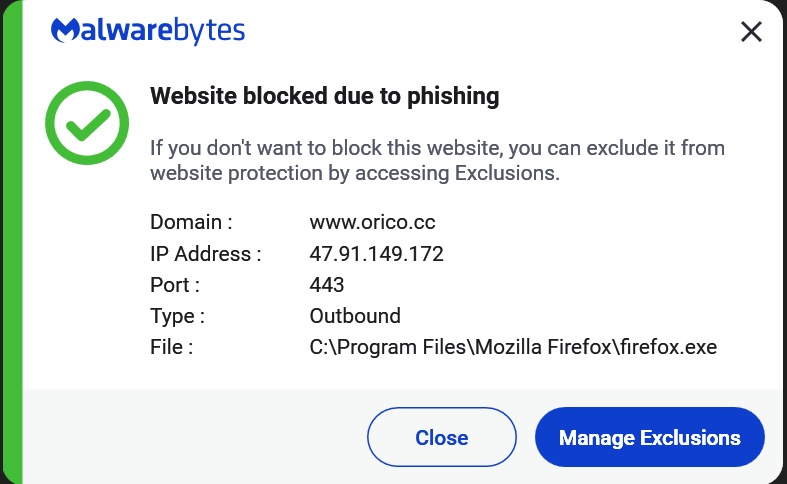Open Manage Exclusions
787x484 pixels.
point(650,437)
